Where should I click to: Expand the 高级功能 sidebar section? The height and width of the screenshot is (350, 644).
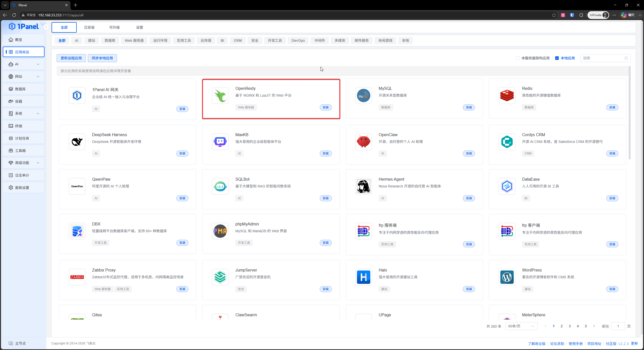click(24, 163)
